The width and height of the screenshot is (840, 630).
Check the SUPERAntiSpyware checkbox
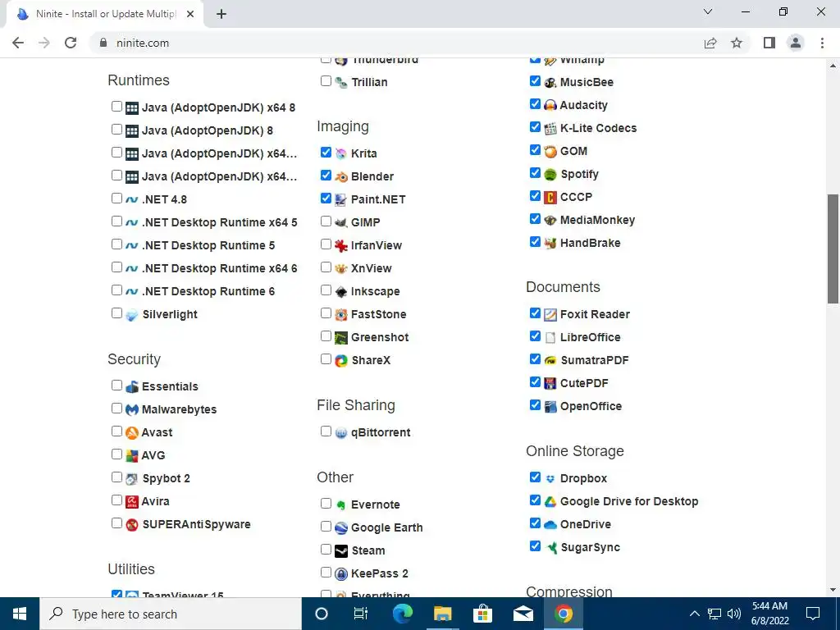coord(116,523)
